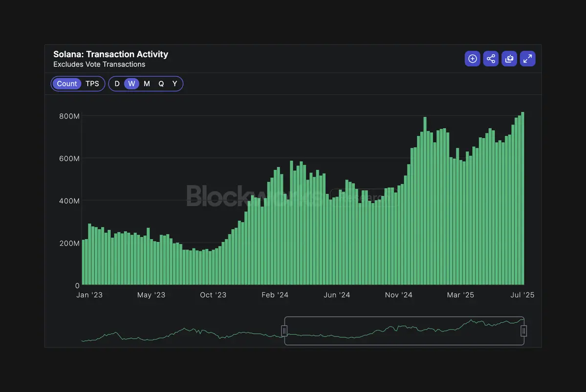Click the tallest bar at Jul '25

click(x=522, y=198)
